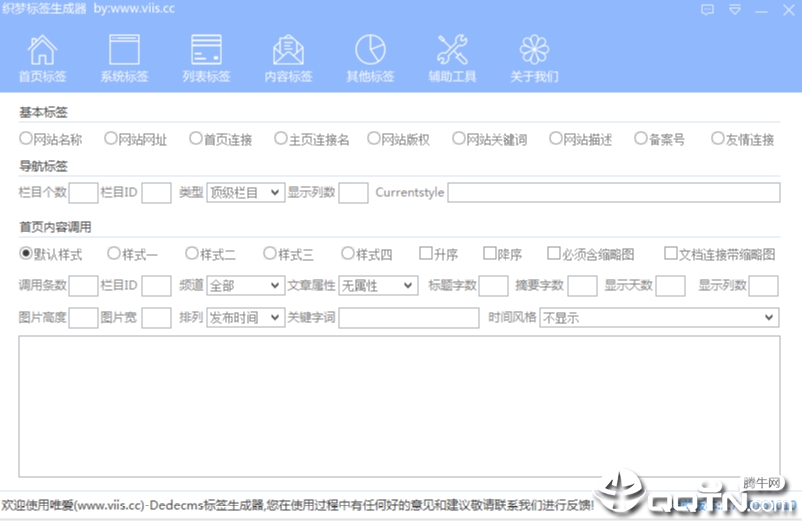Open the 系统标签 window icon

click(x=124, y=50)
